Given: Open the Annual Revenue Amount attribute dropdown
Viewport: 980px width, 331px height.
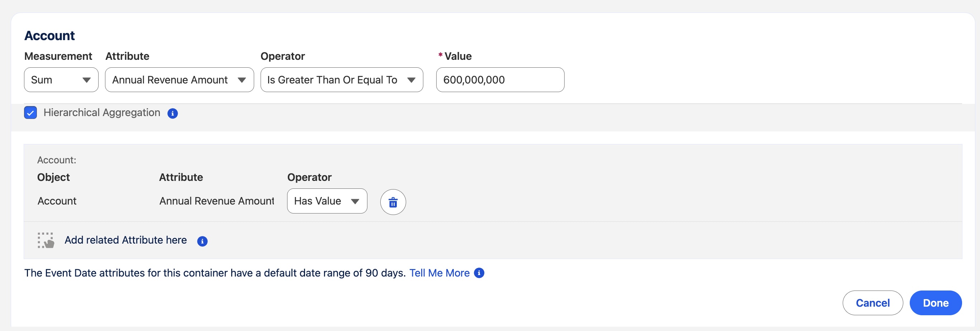Looking at the screenshot, I should (179, 80).
